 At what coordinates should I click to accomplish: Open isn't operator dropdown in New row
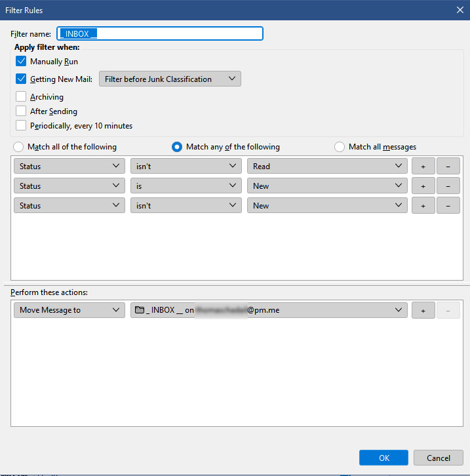click(186, 205)
